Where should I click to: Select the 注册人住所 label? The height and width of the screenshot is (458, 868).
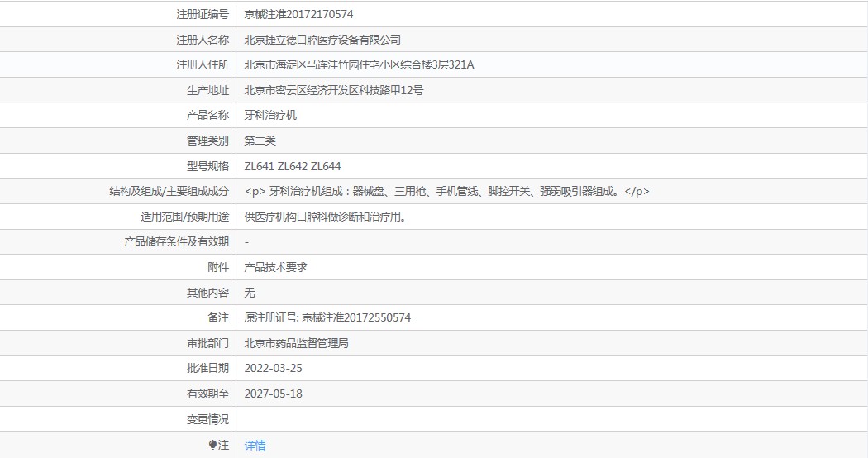(x=203, y=64)
